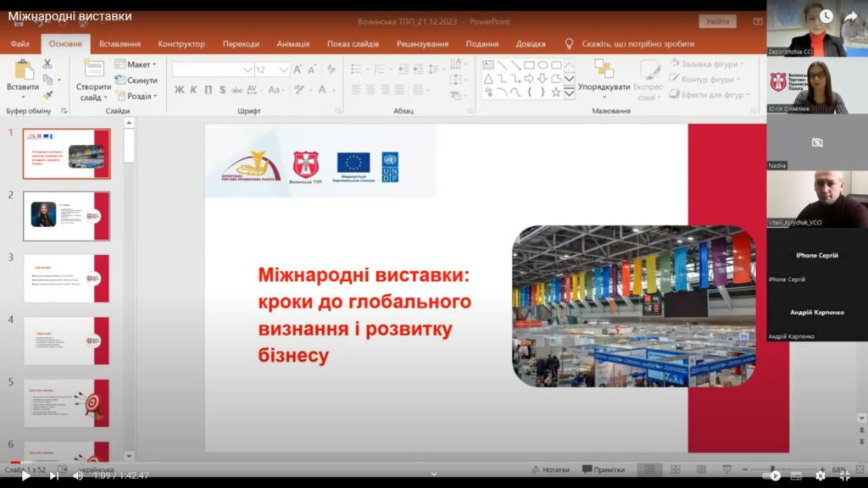Open the Розділ section dropdown
868x488 pixels.
tap(136, 96)
